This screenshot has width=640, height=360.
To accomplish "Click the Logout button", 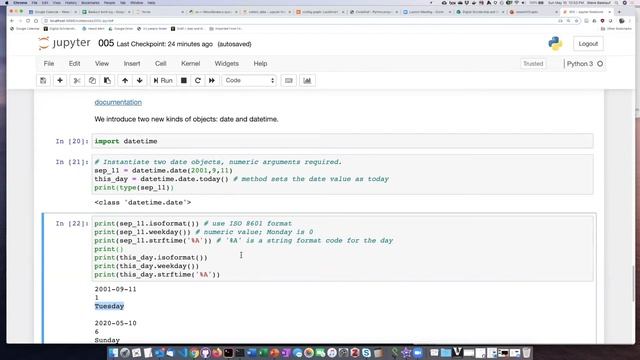I will point(588,44).
